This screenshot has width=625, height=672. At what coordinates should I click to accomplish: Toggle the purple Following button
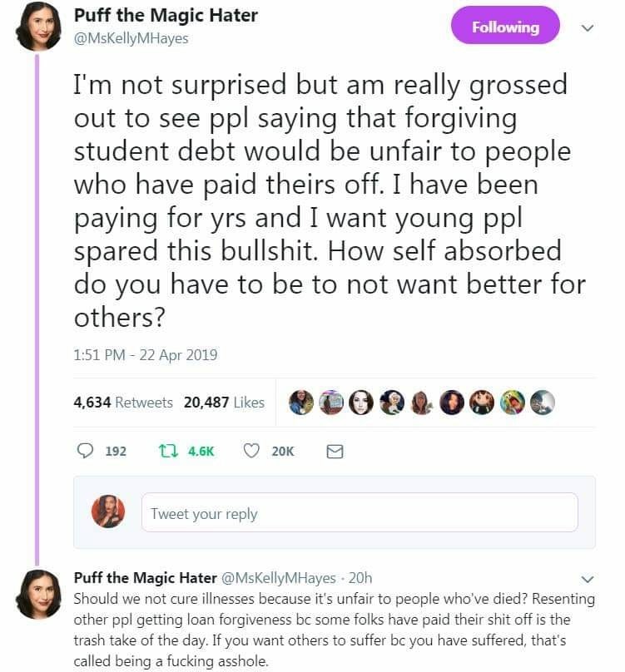[x=506, y=27]
